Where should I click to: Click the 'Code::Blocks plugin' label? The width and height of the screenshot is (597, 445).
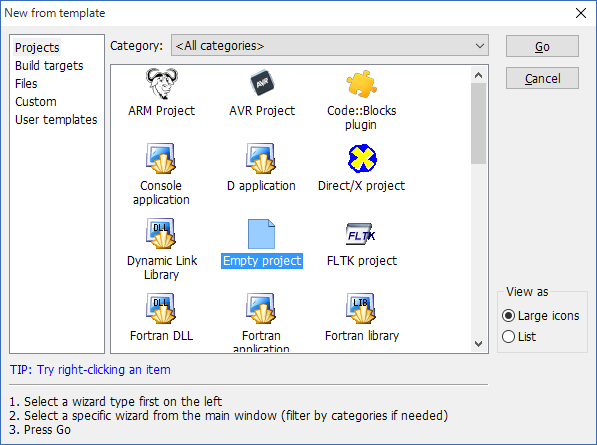[x=361, y=118]
